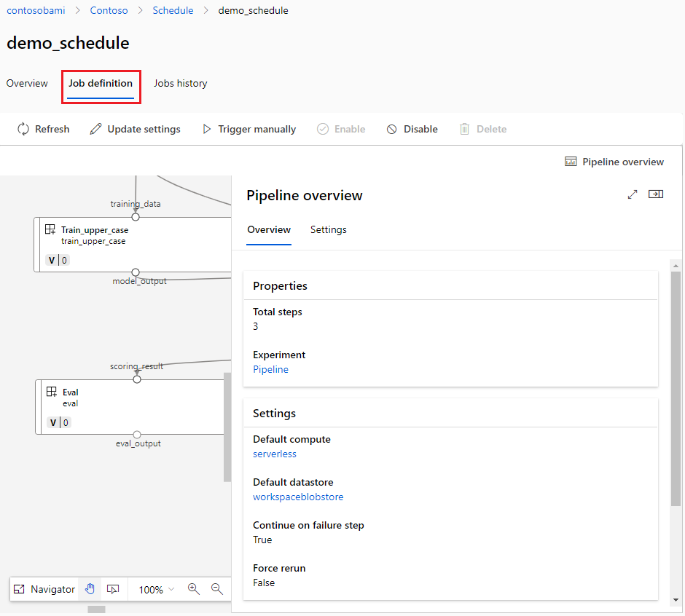The width and height of the screenshot is (685, 616).
Task: Activate the select mode pointer tool
Action: [x=113, y=589]
